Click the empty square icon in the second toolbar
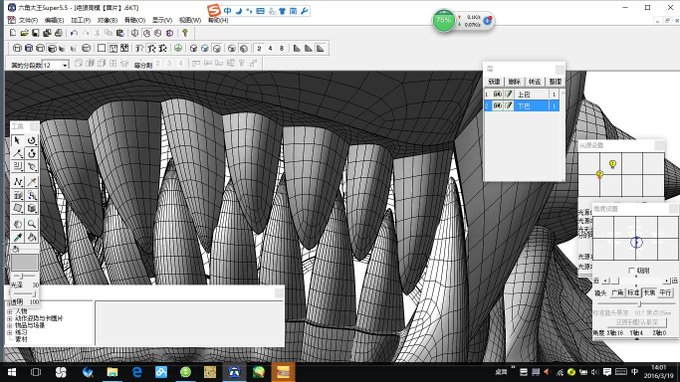680x382 pixels. click(x=101, y=48)
